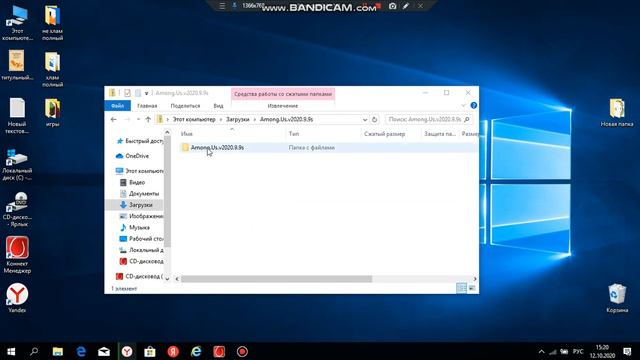Viewport: 640px width, 360px height.
Task: Select Документы in the navigation pane
Action: (140, 193)
